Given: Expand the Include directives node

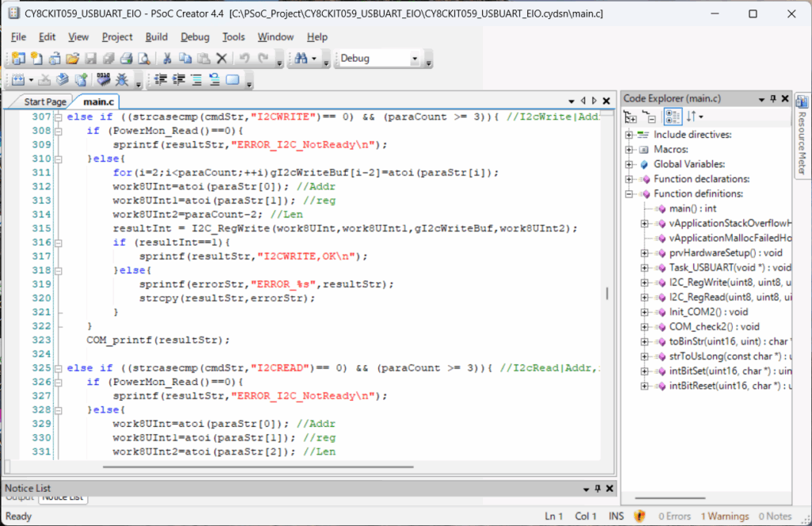Looking at the screenshot, I should pyautogui.click(x=629, y=135).
